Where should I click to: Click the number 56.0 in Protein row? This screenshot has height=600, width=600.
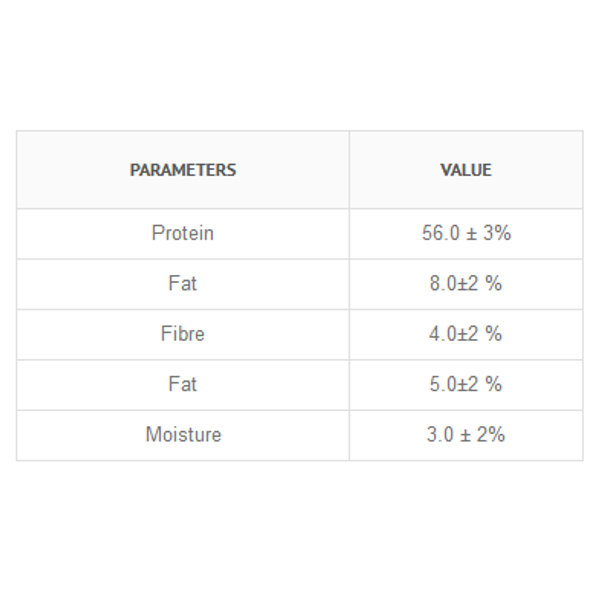[x=440, y=233]
